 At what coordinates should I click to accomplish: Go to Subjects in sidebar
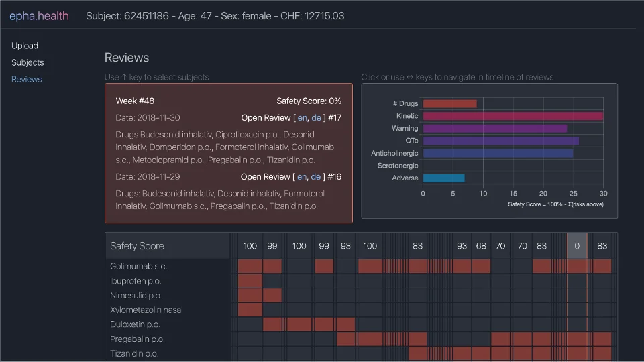(28, 62)
